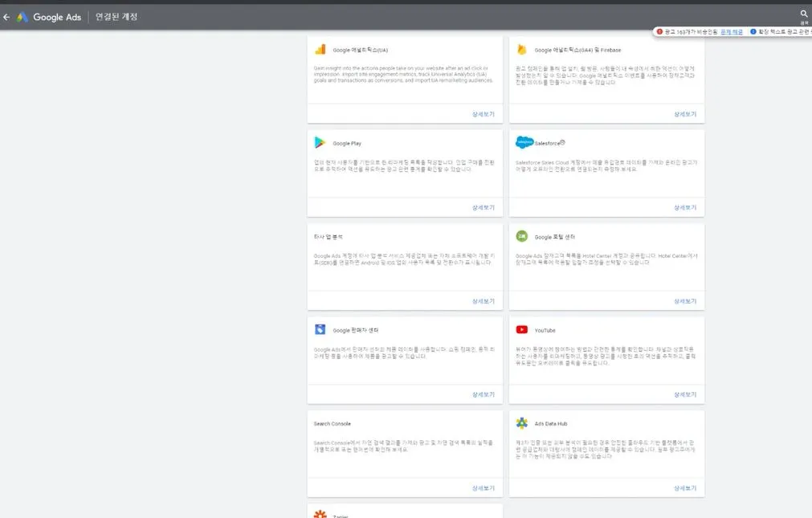Screen dimensions: 812x518
Task: Open 상세보기 on the 타사 앱 분석 card
Action: click(x=484, y=301)
